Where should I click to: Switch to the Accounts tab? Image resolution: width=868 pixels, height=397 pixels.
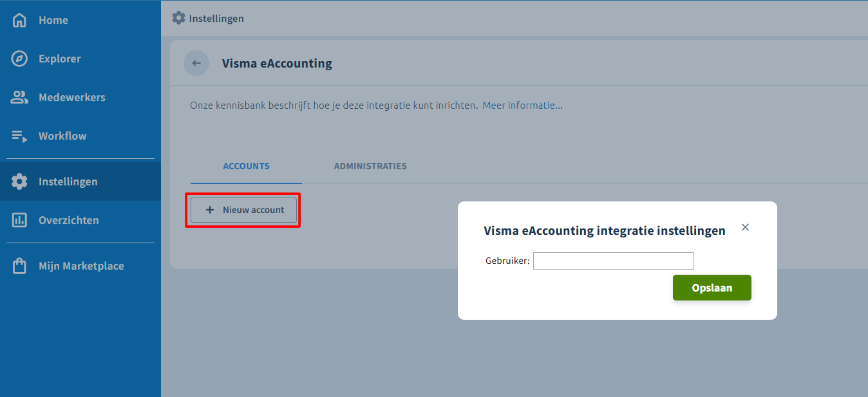[246, 166]
